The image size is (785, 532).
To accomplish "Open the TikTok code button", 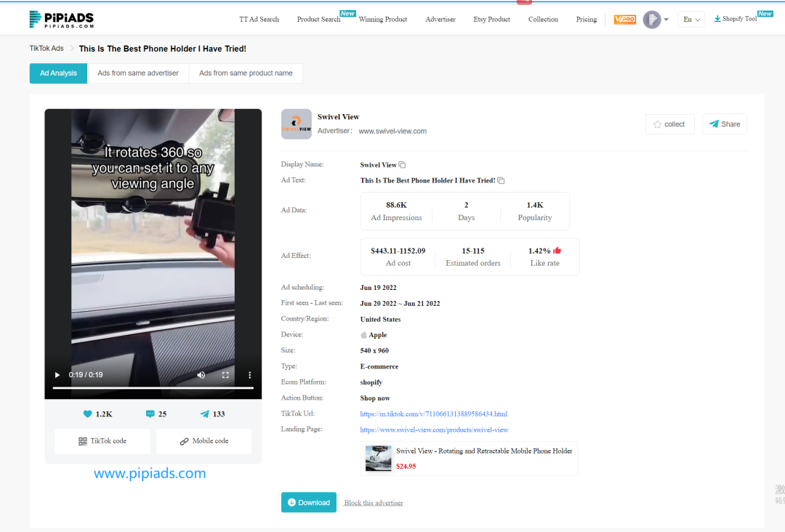I will point(102,441).
